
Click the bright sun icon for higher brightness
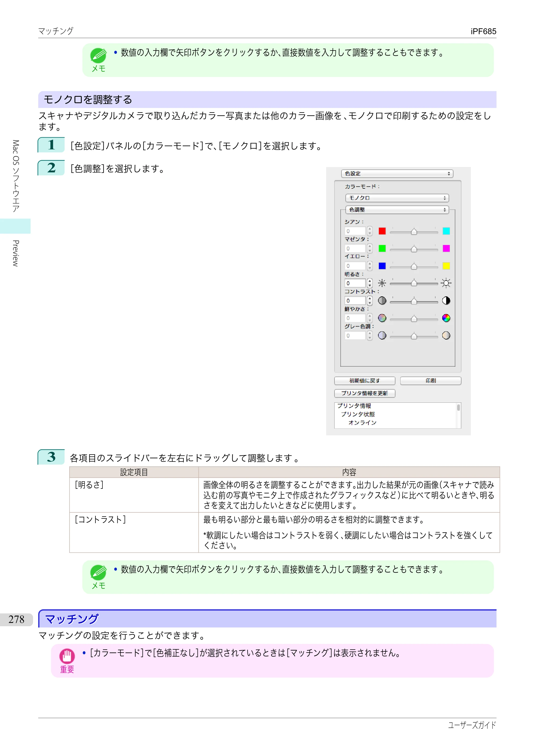[x=446, y=283]
